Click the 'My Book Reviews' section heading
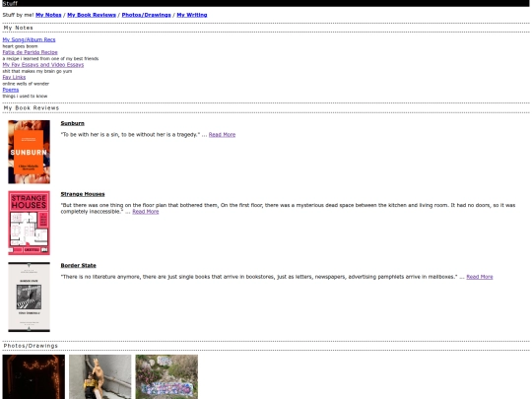532x399 pixels. [32, 108]
